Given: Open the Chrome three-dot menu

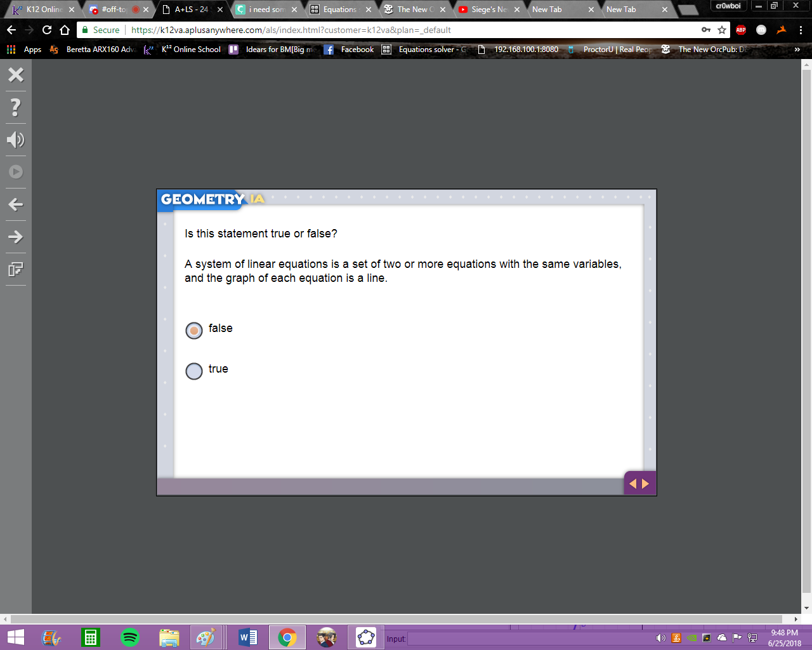Looking at the screenshot, I should tap(801, 30).
